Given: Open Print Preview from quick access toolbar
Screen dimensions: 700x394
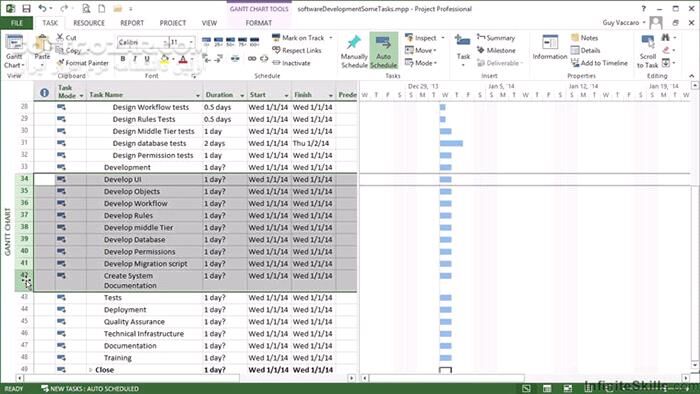Looking at the screenshot, I should click(x=86, y=8).
